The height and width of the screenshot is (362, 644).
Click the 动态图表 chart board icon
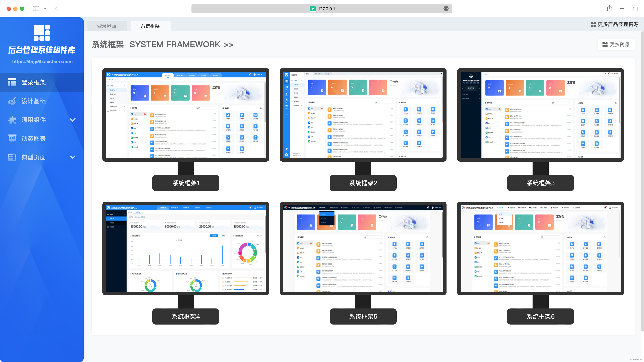12,138
